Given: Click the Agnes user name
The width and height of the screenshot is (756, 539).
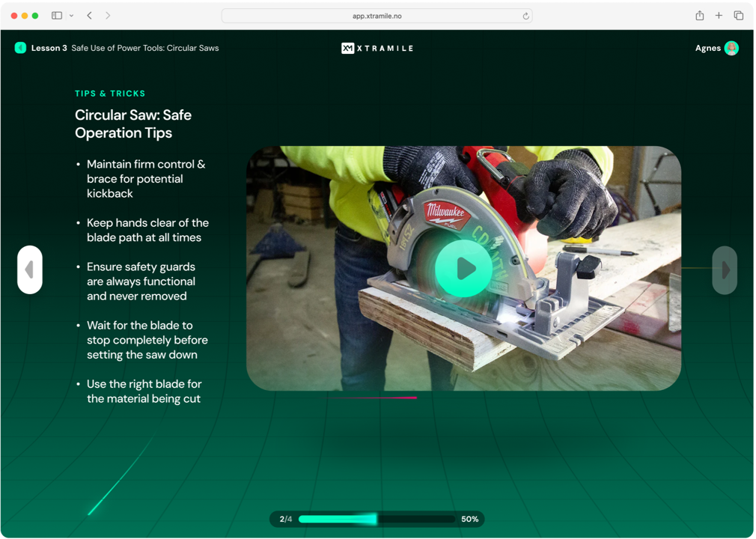Looking at the screenshot, I should (x=707, y=48).
